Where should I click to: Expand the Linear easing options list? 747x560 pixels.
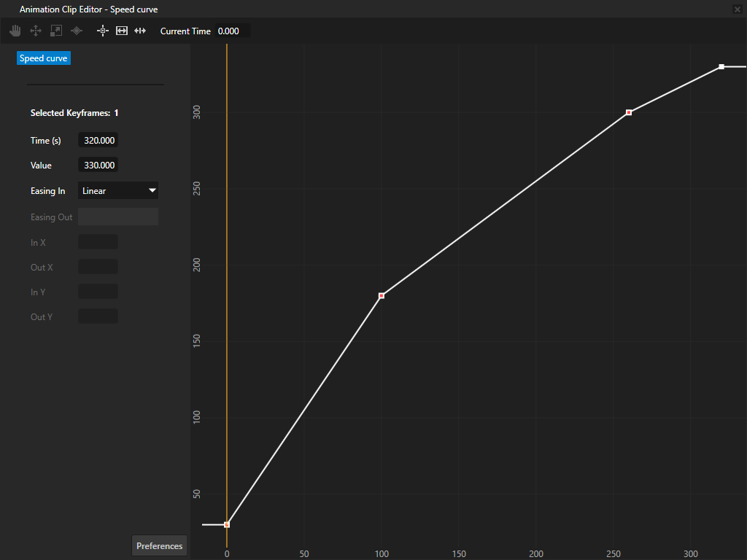tap(117, 190)
